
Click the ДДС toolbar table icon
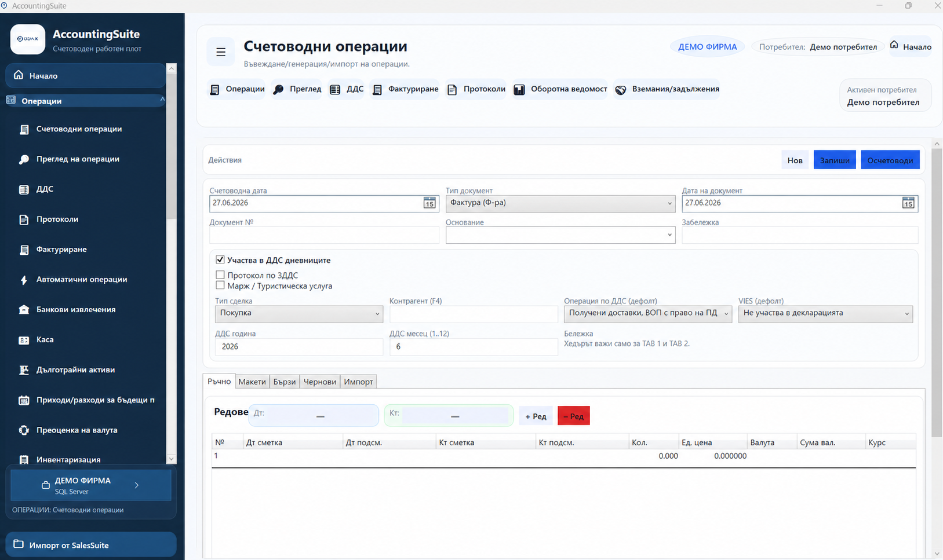335,90
